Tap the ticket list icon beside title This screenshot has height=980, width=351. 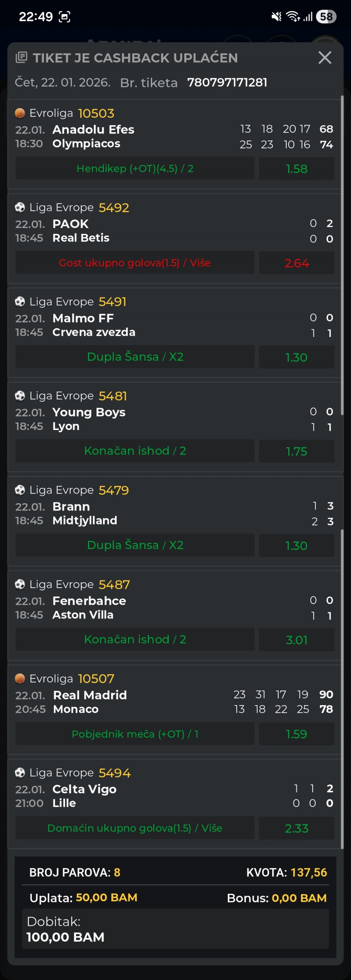21,58
